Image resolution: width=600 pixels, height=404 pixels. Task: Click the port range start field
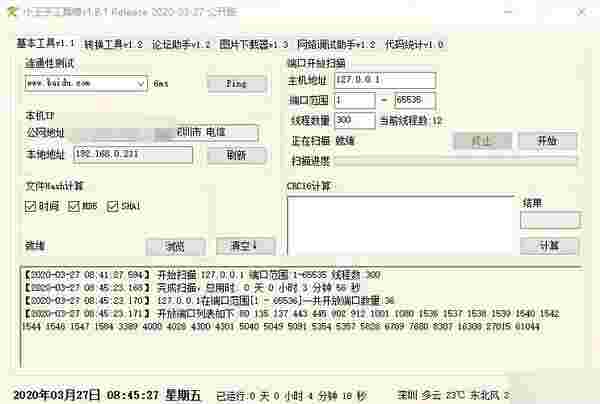(x=355, y=100)
